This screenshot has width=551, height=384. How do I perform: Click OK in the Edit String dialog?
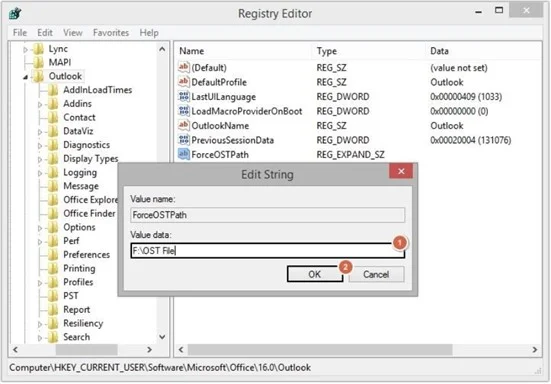click(x=315, y=274)
